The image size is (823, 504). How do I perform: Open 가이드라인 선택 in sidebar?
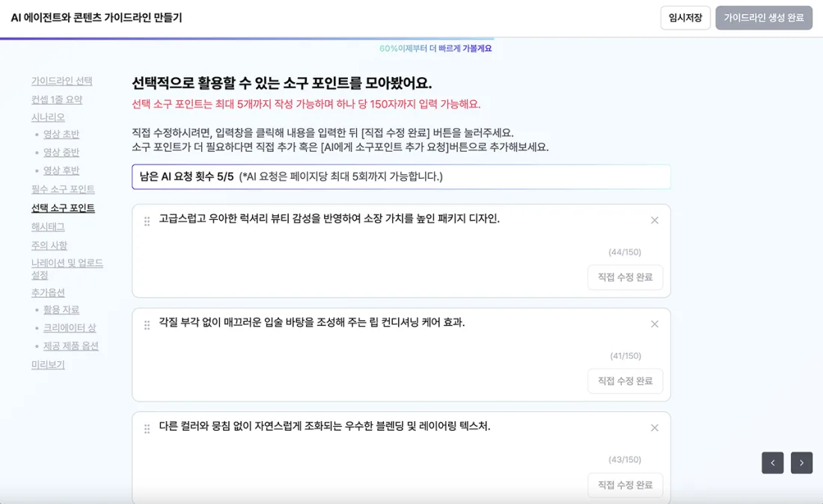coord(62,81)
